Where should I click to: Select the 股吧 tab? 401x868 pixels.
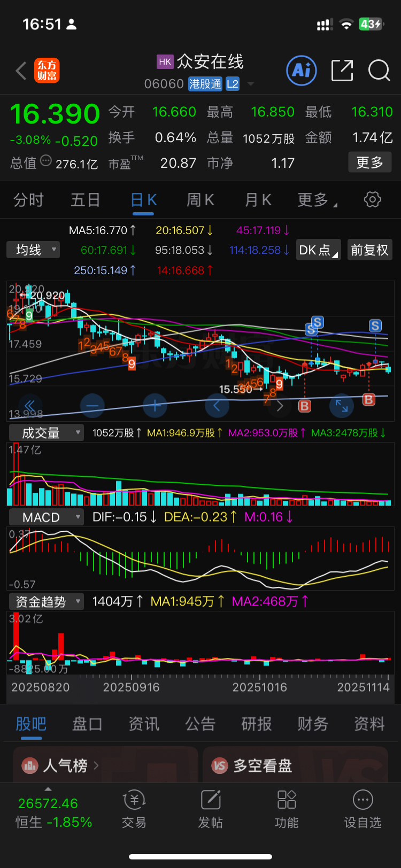(31, 724)
